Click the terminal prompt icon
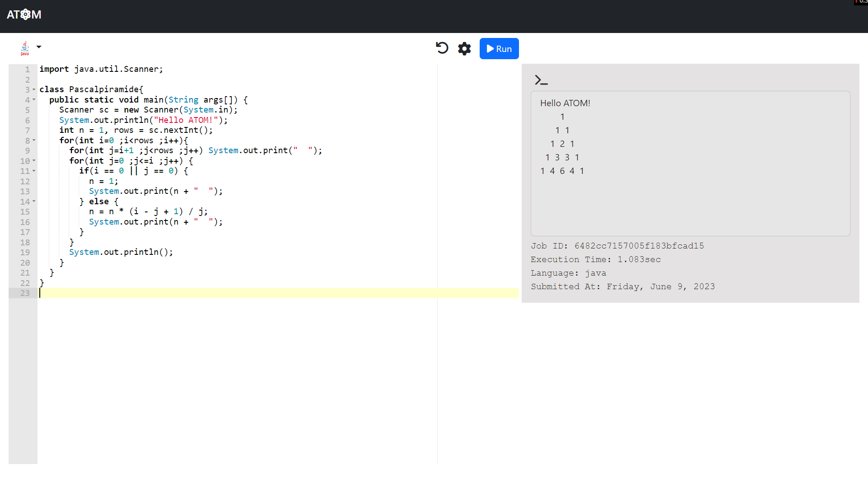 point(541,80)
